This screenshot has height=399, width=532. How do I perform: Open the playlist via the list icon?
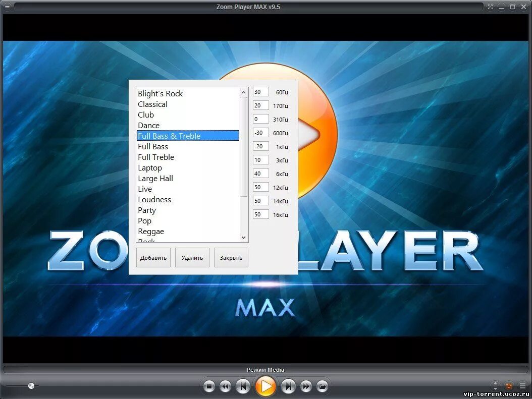click(x=522, y=386)
